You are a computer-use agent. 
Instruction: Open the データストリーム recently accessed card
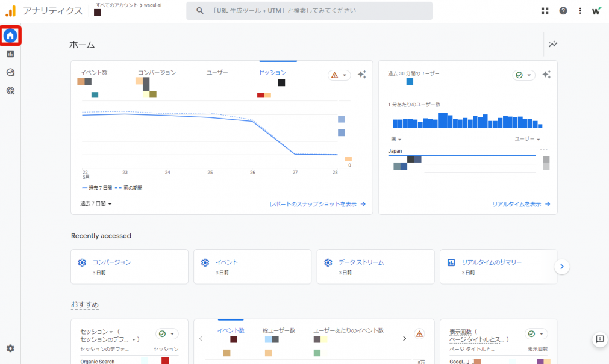tap(375, 267)
